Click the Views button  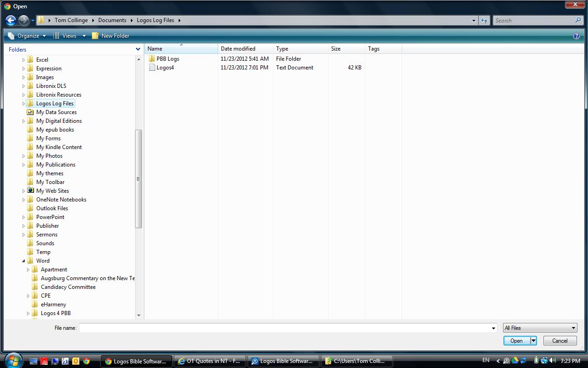65,36
